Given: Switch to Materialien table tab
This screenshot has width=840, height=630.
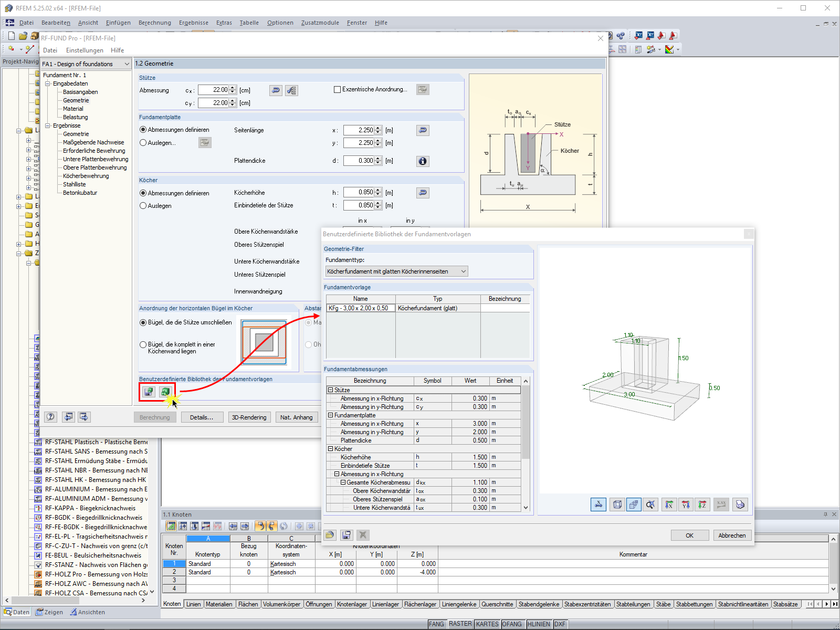Looking at the screenshot, I should 219,604.
